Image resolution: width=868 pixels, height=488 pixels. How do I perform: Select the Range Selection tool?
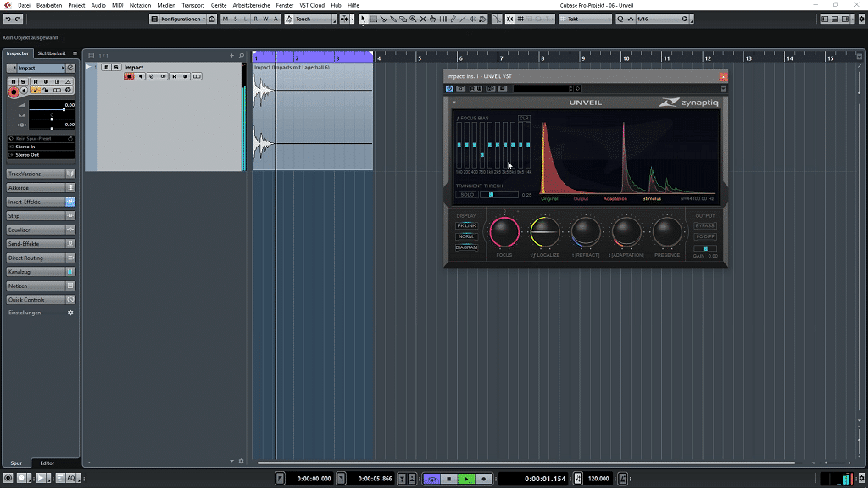[374, 19]
